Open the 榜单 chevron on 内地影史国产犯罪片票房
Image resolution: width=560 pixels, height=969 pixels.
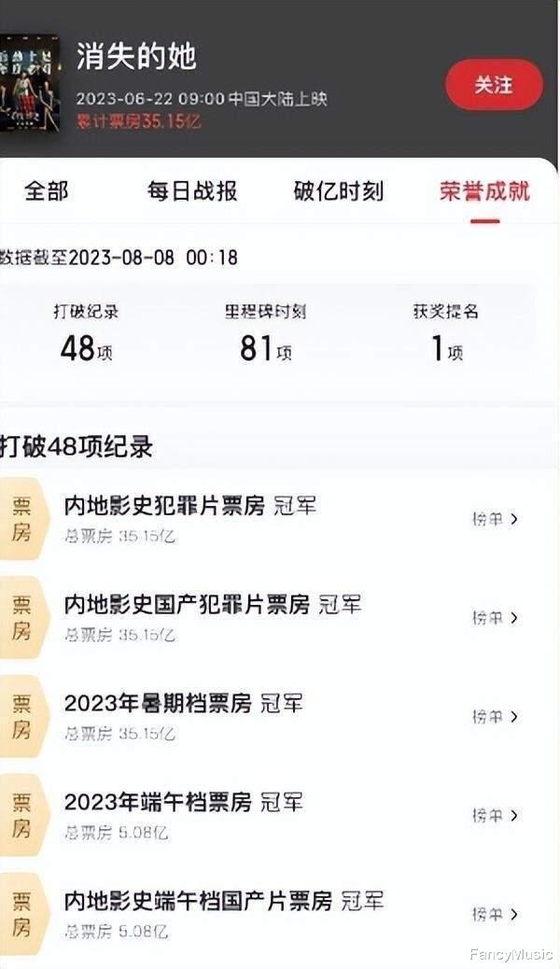click(x=495, y=617)
